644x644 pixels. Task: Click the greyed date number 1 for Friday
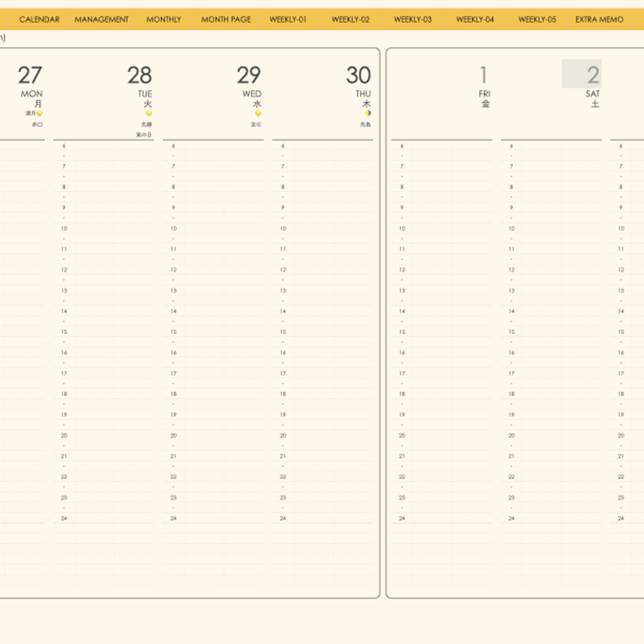[484, 75]
